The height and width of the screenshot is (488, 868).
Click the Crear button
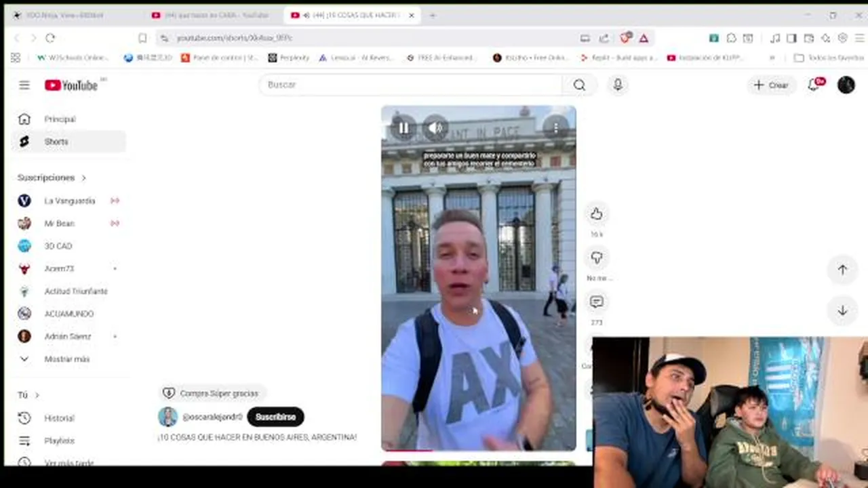pyautogui.click(x=772, y=85)
